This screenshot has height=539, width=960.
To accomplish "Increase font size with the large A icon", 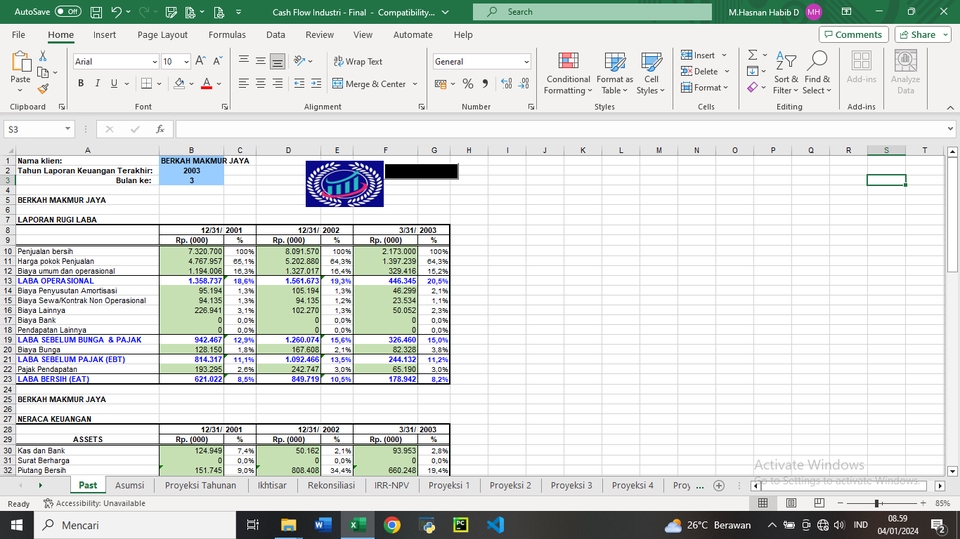I will (x=200, y=61).
